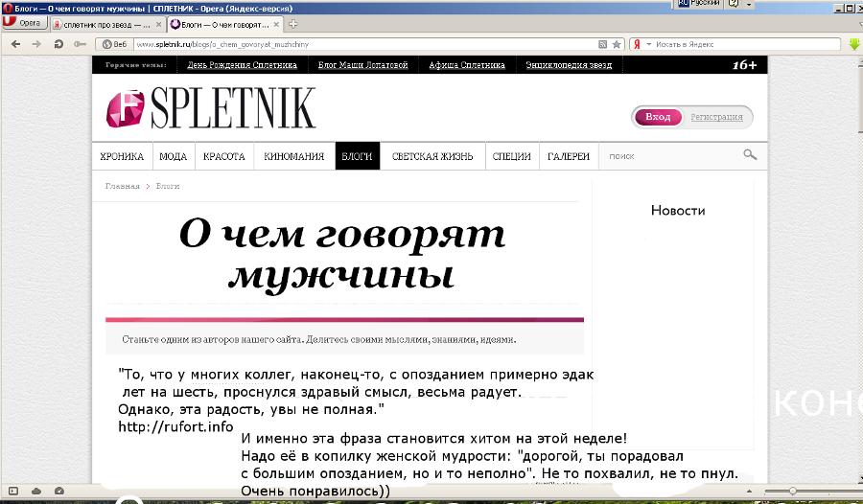Reload the current page
The image size is (863, 504).
pyautogui.click(x=58, y=44)
